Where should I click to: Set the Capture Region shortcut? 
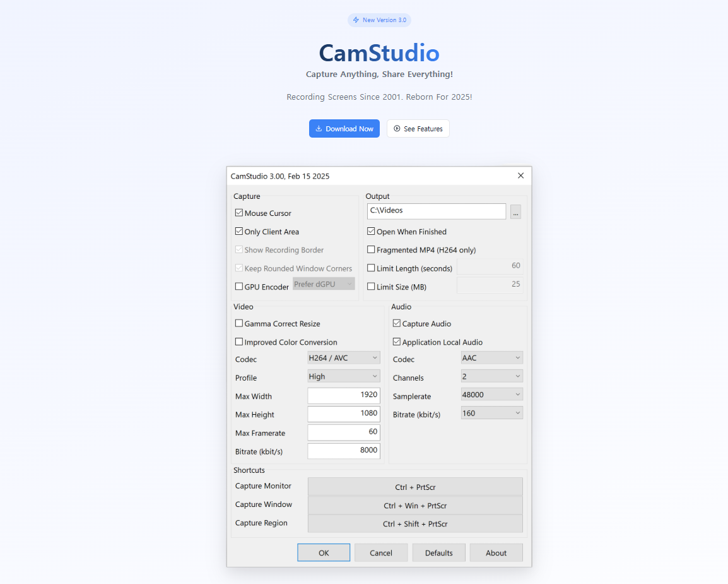coord(414,524)
